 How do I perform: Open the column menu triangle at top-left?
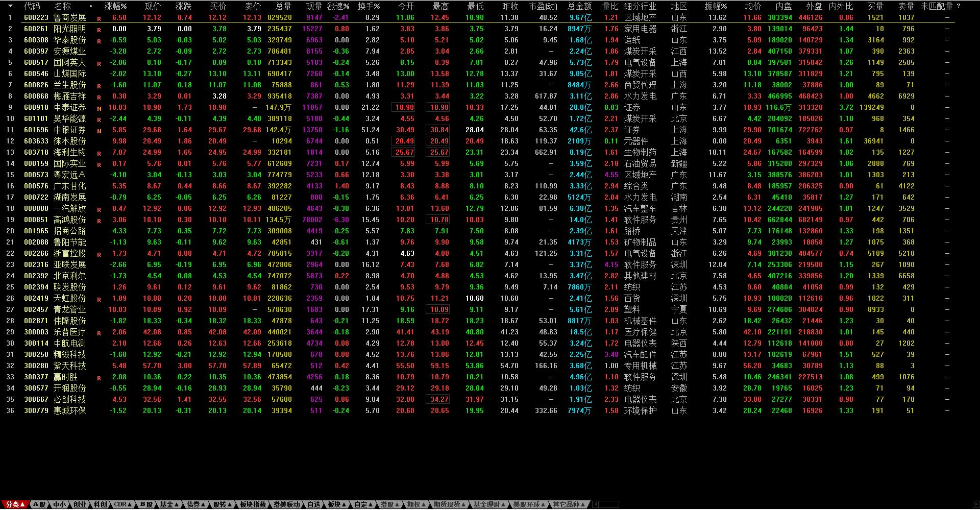(x=10, y=6)
